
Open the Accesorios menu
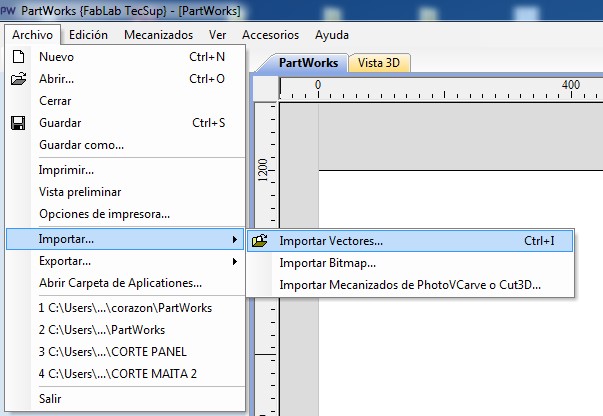(x=270, y=35)
